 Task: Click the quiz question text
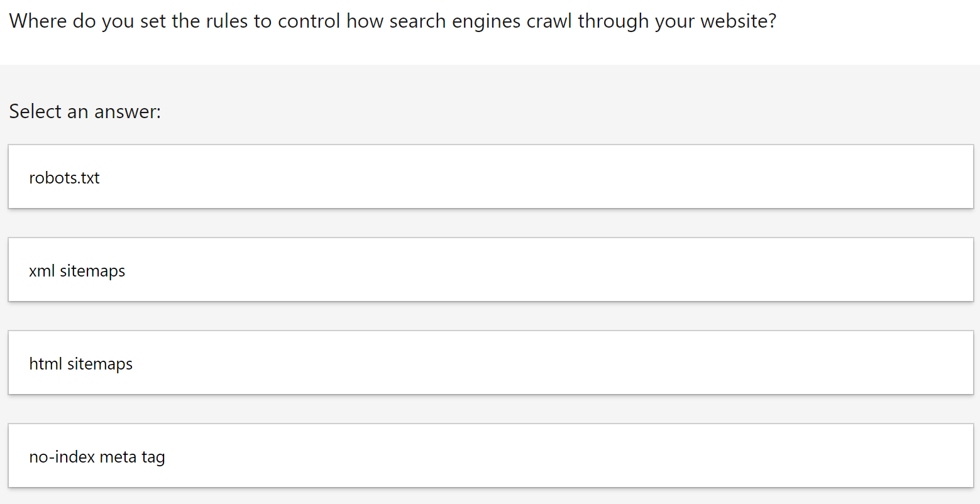[x=392, y=20]
